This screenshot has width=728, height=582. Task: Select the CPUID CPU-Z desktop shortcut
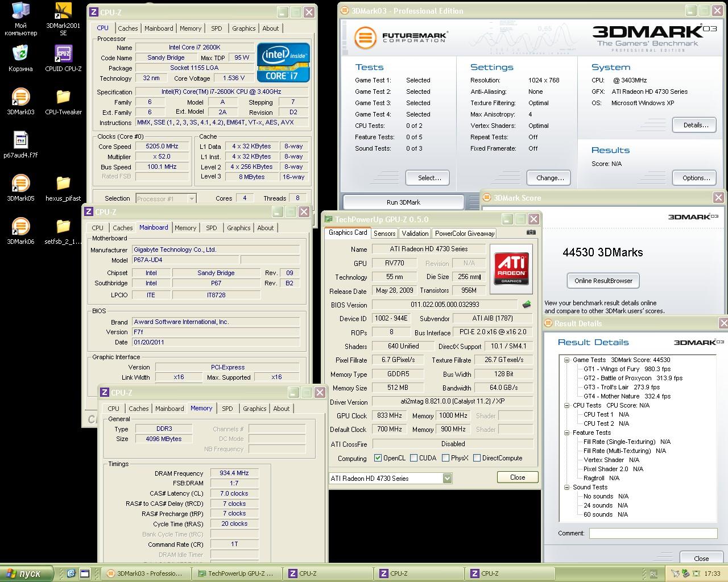pyautogui.click(x=63, y=58)
